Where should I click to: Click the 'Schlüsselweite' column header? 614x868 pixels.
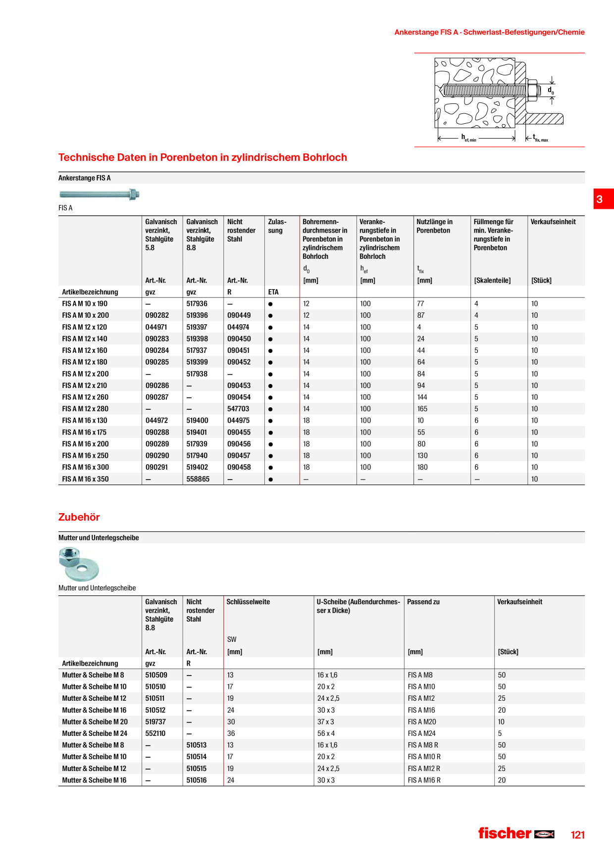coord(248,602)
